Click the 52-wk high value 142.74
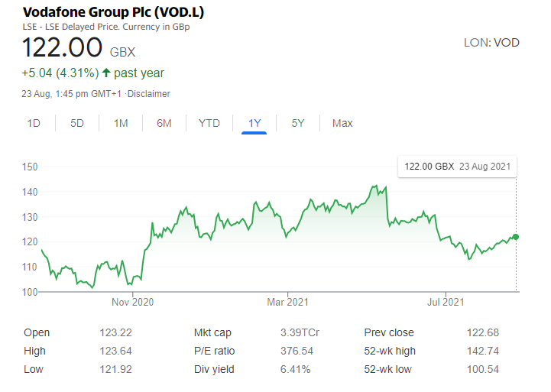Screen dimensions: 551x392 [482, 351]
